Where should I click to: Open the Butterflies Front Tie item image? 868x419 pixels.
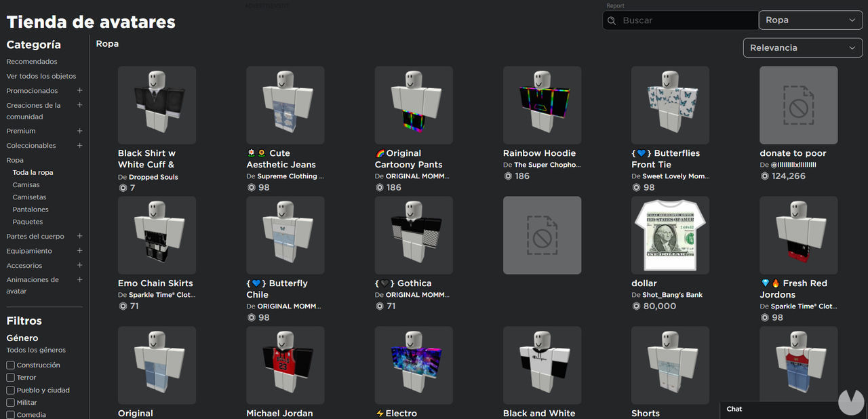[x=670, y=105]
